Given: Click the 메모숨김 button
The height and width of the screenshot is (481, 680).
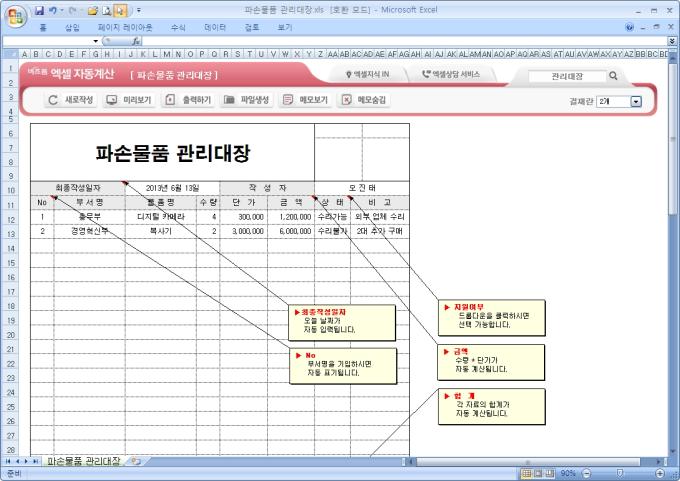Looking at the screenshot, I should 363,100.
